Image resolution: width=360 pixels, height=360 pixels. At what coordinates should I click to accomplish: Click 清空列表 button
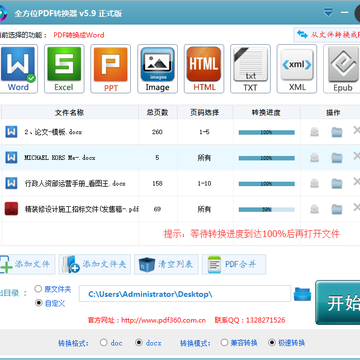(x=166, y=264)
